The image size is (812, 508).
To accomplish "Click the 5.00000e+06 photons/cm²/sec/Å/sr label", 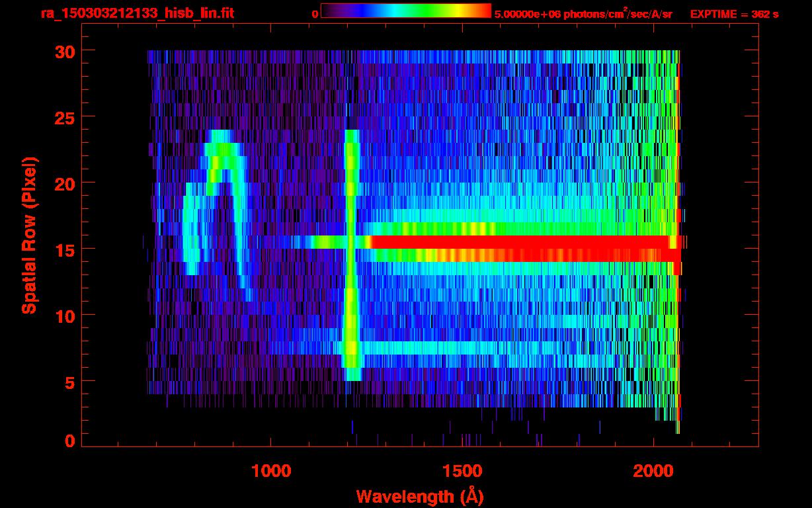I will [x=583, y=13].
